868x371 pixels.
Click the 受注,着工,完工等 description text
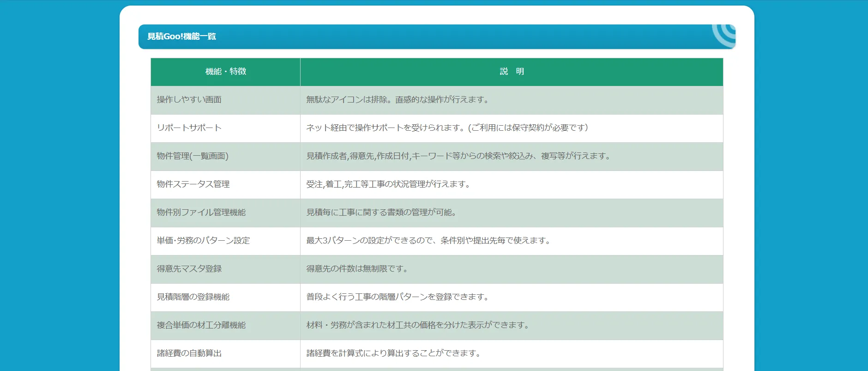[390, 184]
